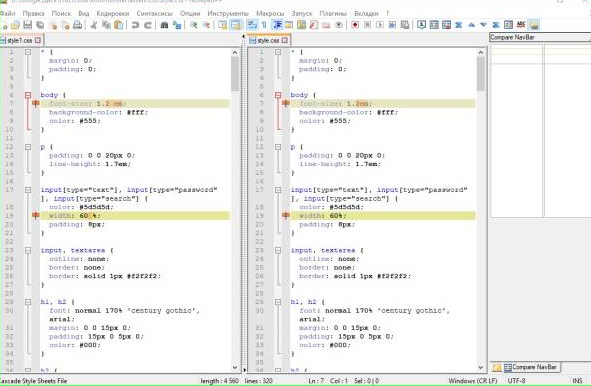Open the Синтаксисы menu
Screen dimensions: 591x386
[155, 14]
